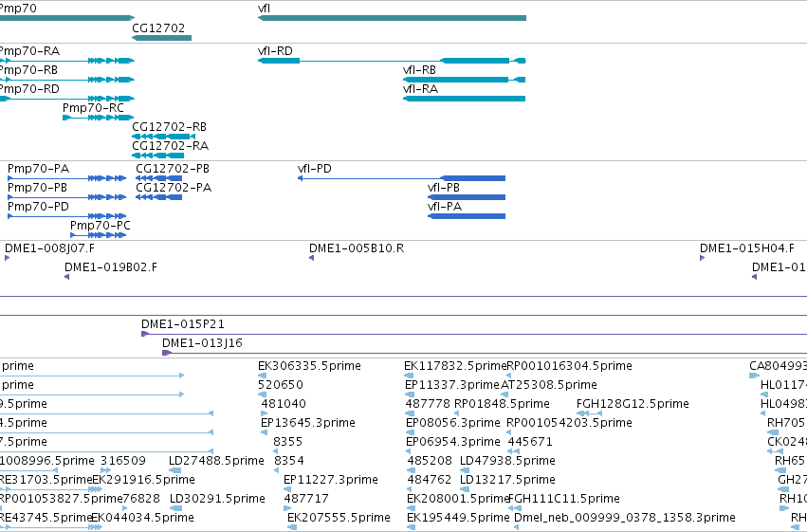This screenshot has height=532, width=807.
Task: Select the LD47938.5prime EST label
Action: (x=507, y=461)
